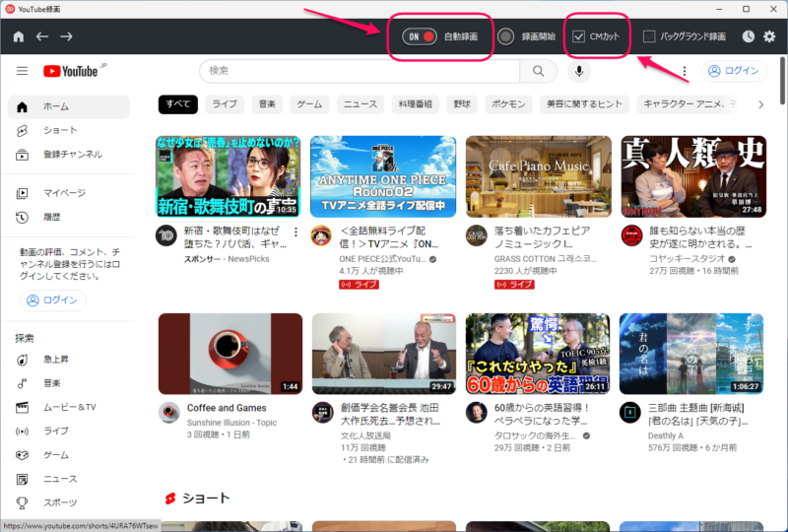Open the three-dot settings menu near login
The width and height of the screenshot is (788, 532).
click(685, 71)
